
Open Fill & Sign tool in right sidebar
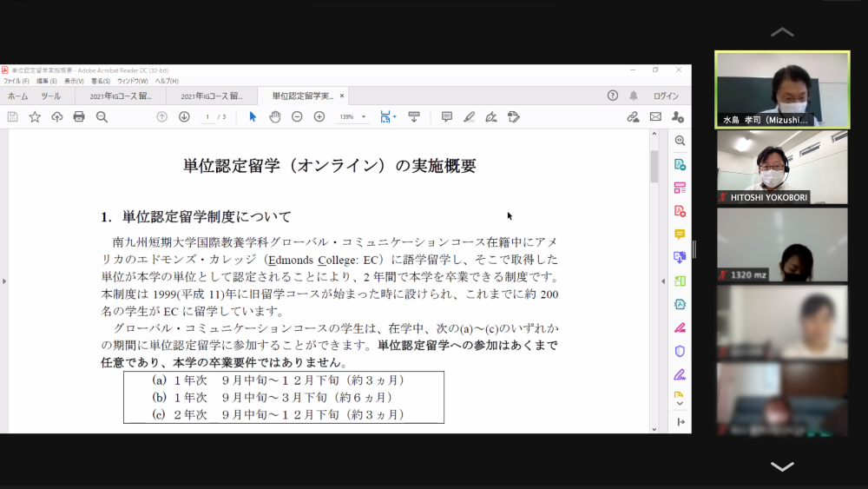[680, 327]
